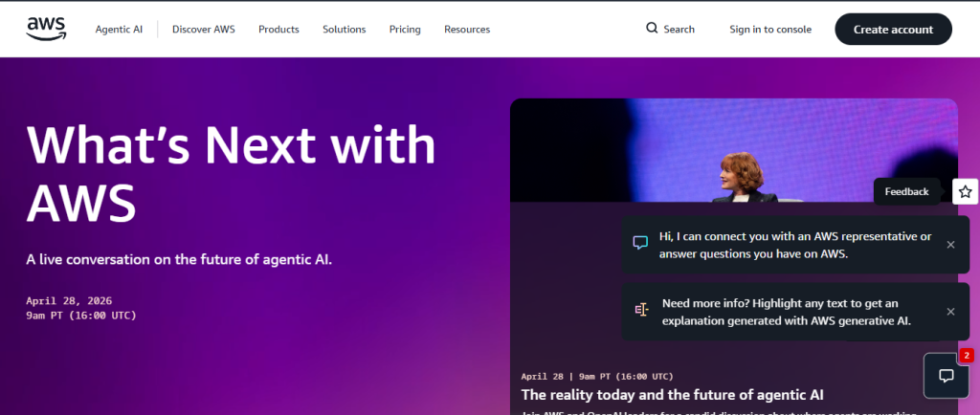Click the Feedback tooltip label
The width and height of the screenshot is (980, 415).
pyautogui.click(x=906, y=191)
